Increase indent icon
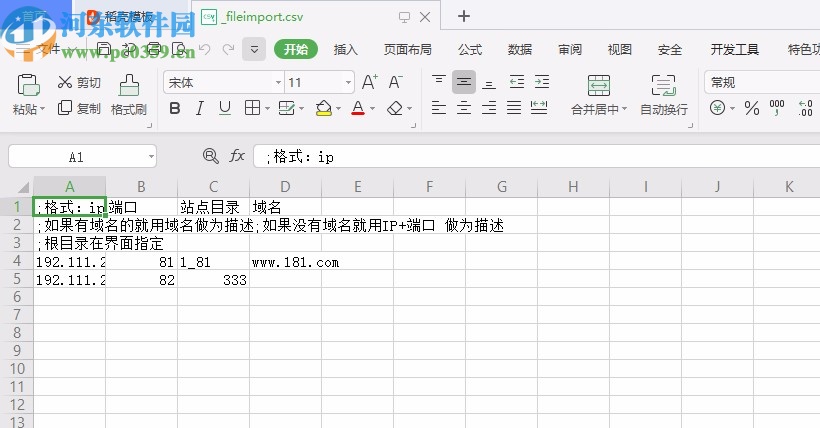The width and height of the screenshot is (820, 428). coord(542,82)
